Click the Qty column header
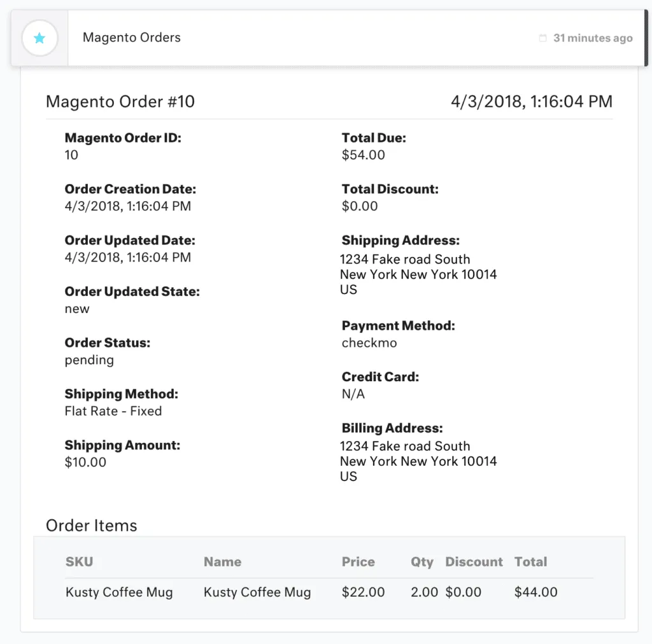652x644 pixels. click(x=422, y=562)
